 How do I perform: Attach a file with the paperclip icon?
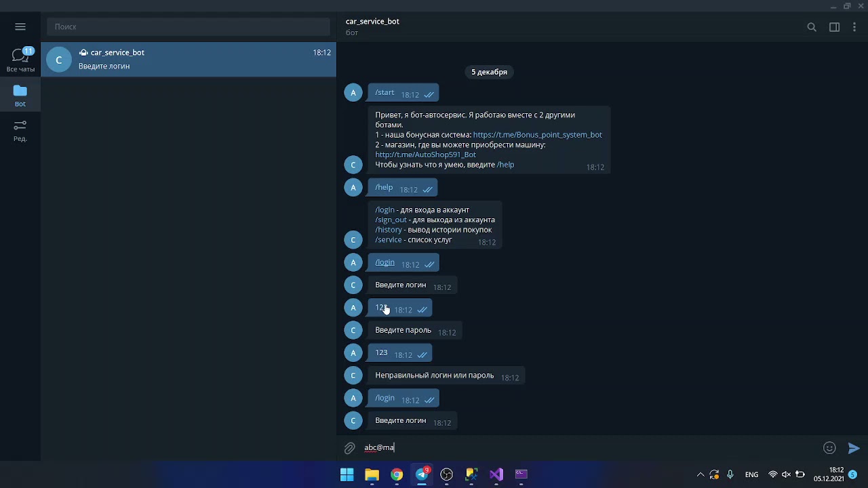click(x=349, y=448)
